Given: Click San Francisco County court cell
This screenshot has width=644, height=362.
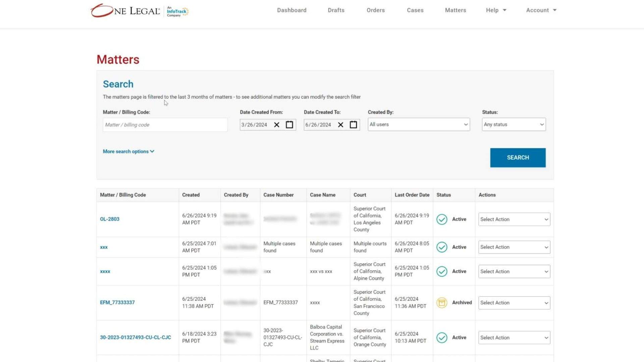Looking at the screenshot, I should point(370,303).
